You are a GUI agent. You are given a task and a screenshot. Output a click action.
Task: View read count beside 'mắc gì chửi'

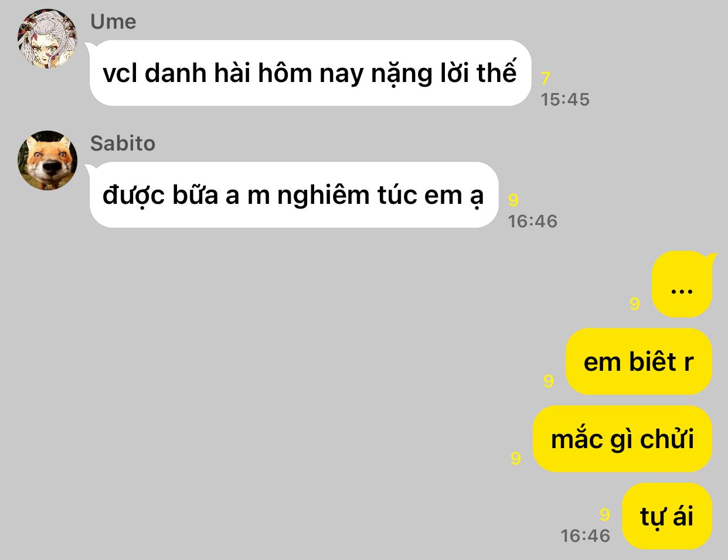coord(516,458)
